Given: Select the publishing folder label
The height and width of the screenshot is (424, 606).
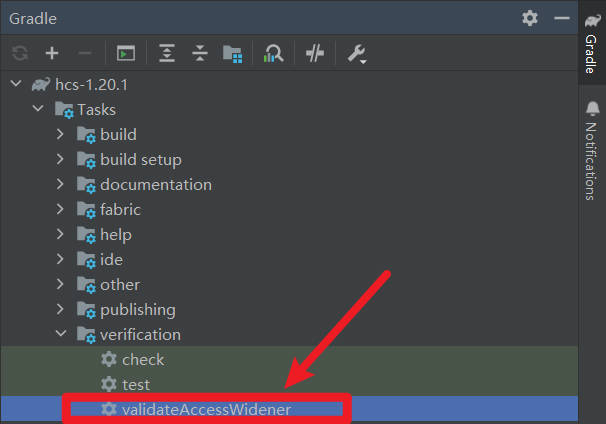Looking at the screenshot, I should (x=138, y=310).
